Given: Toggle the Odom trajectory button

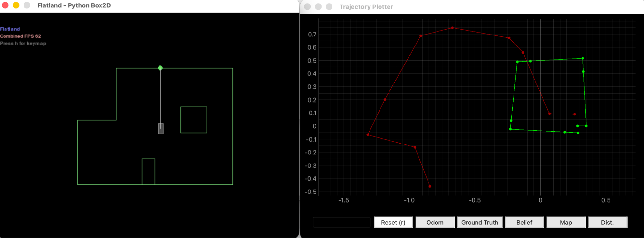Looking at the screenshot, I should 435,222.
